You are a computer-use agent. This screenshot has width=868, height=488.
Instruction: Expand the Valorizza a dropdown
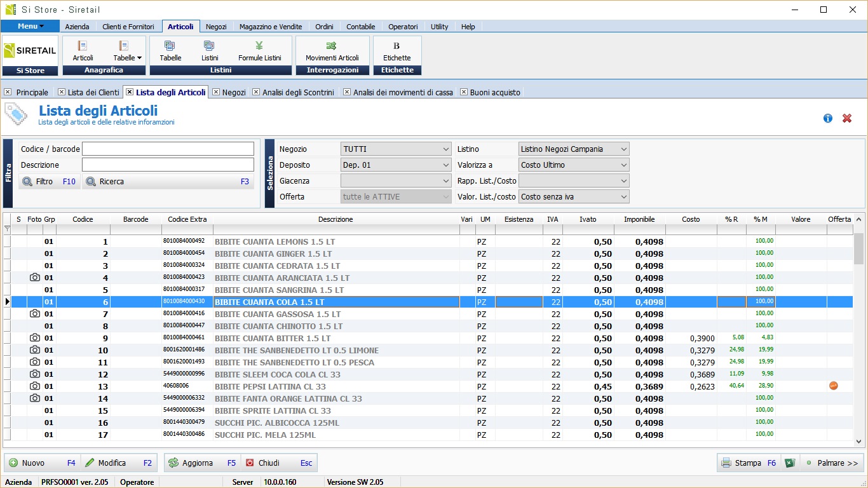click(x=624, y=165)
